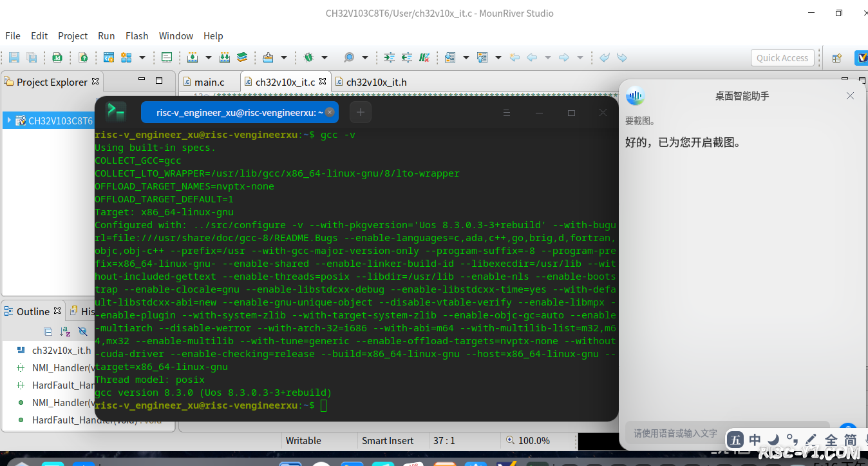Click the Search magnifier toolbar icon

pyautogui.click(x=349, y=57)
